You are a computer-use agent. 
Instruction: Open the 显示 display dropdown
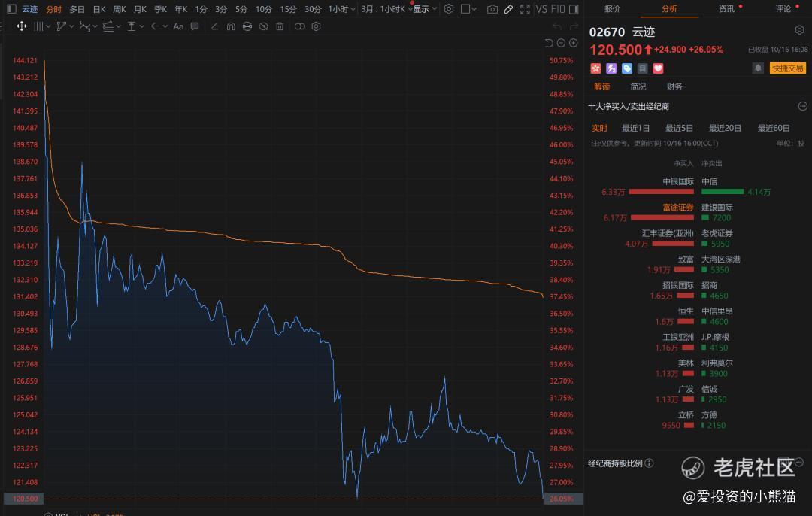click(x=425, y=9)
